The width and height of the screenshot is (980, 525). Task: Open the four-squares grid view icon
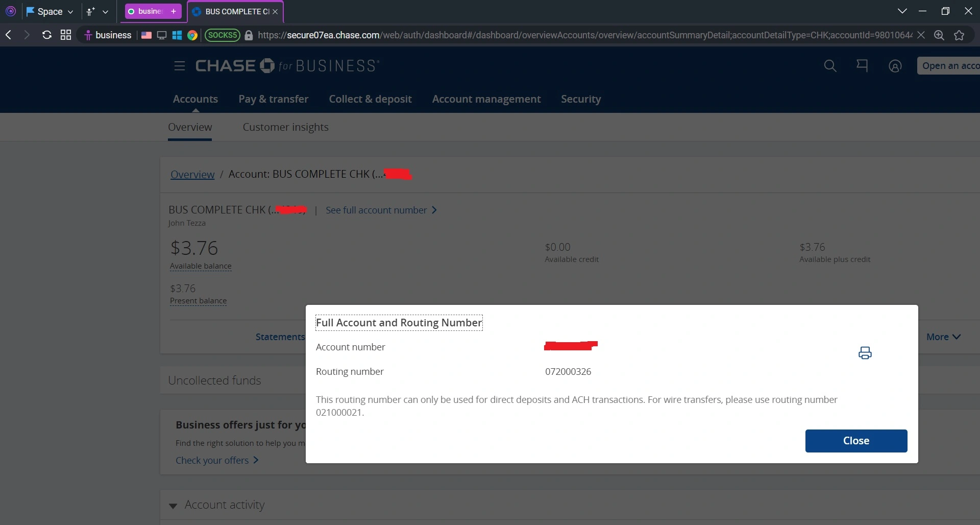point(66,35)
